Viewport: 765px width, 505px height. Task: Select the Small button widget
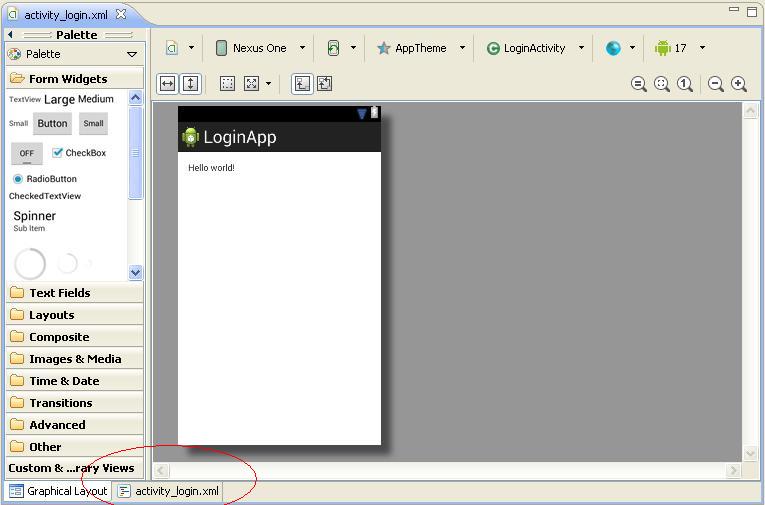pos(93,123)
